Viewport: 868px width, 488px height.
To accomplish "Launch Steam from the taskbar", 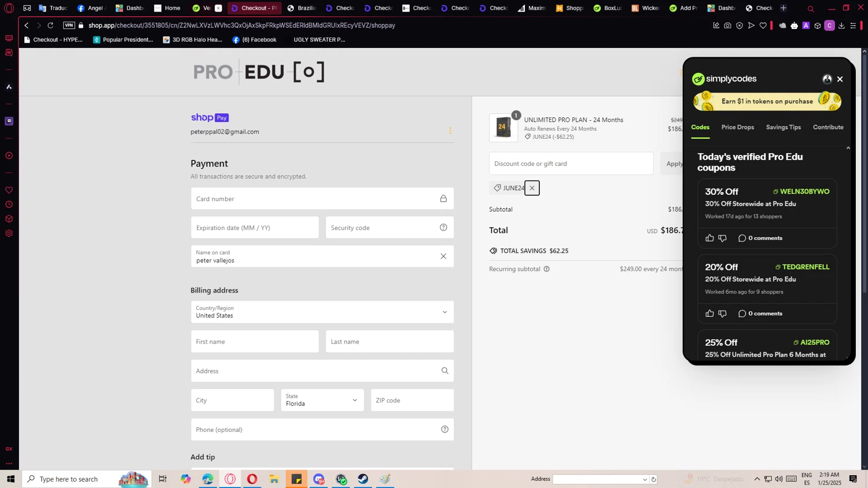I will (x=363, y=479).
